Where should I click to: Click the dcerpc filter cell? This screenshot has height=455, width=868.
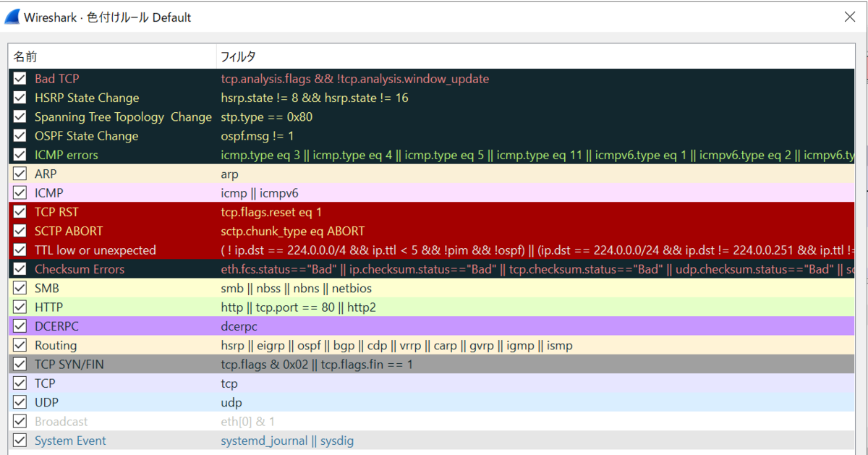tap(239, 326)
